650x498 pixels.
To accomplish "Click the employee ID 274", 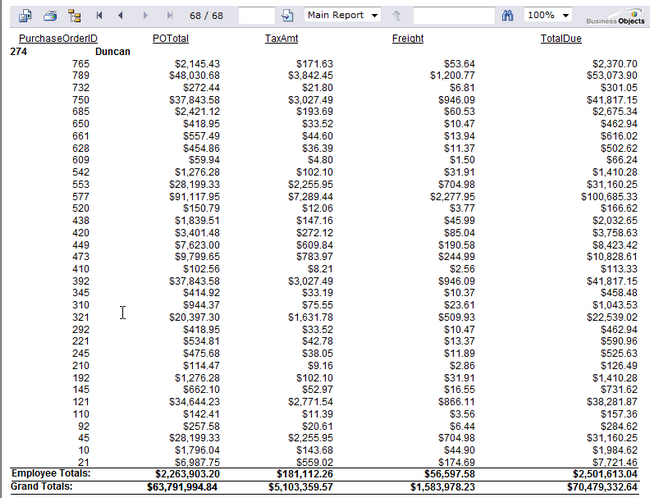I will click(19, 51).
